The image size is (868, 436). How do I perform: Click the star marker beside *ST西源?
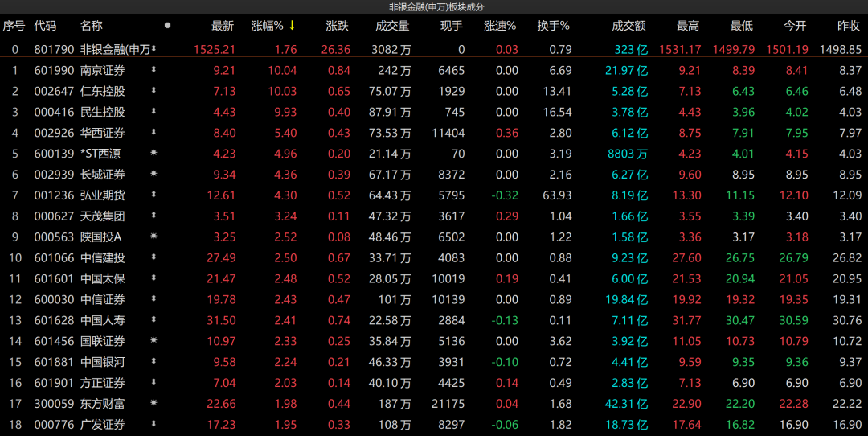point(154,153)
